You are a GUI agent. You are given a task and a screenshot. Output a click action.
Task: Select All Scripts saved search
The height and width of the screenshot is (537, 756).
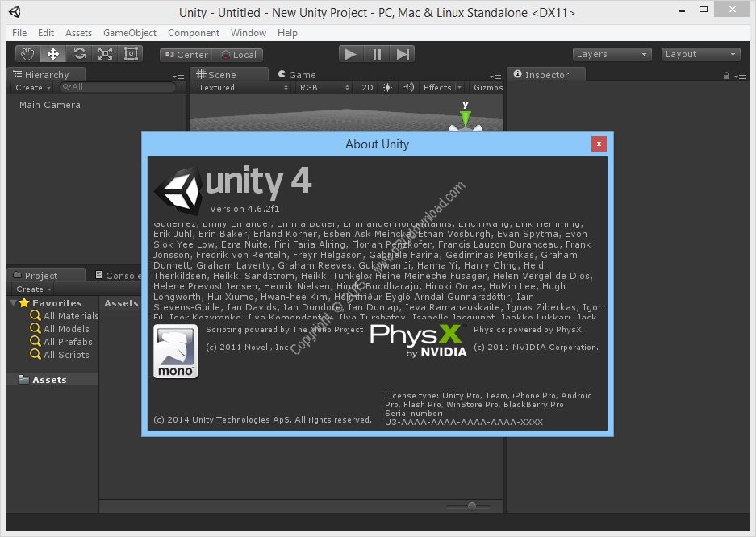[x=60, y=355]
